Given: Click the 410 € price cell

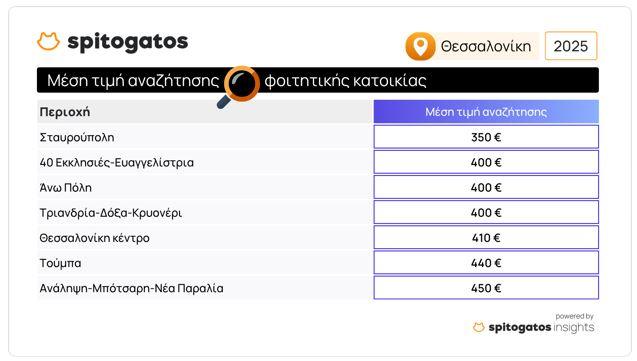Looking at the screenshot, I should click(486, 238).
